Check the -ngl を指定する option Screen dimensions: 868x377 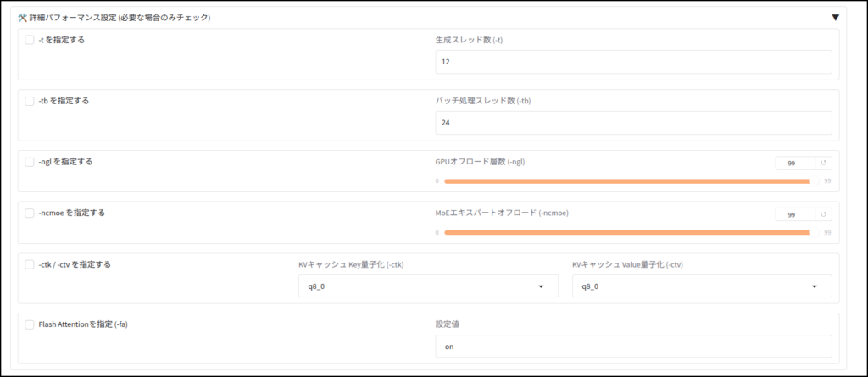[x=30, y=162]
